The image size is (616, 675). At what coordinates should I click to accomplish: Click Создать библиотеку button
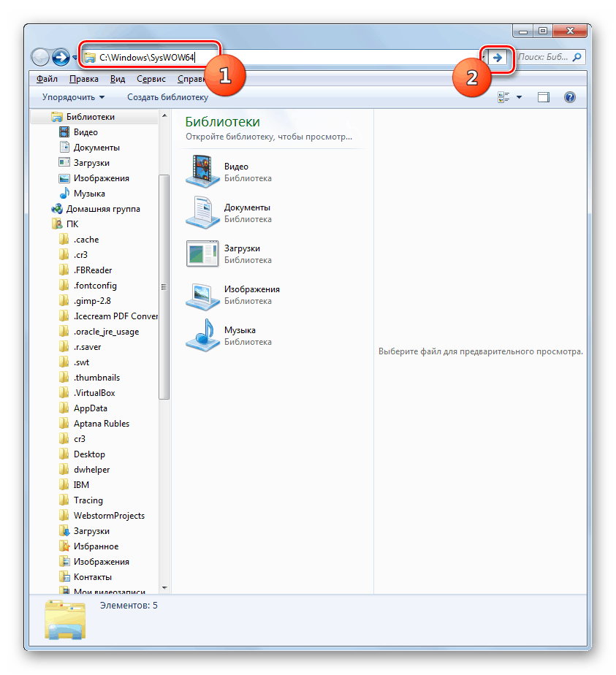[167, 97]
